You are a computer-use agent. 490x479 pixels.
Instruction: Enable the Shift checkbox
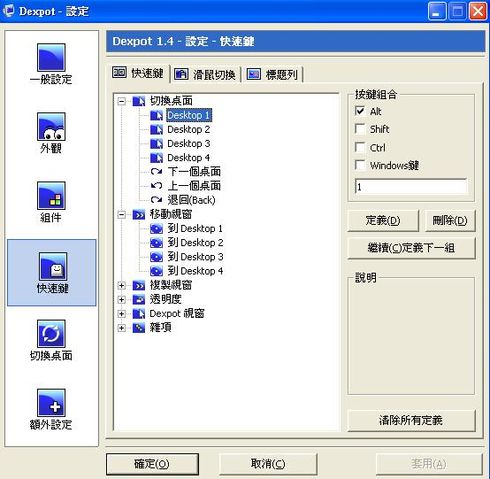(360, 129)
